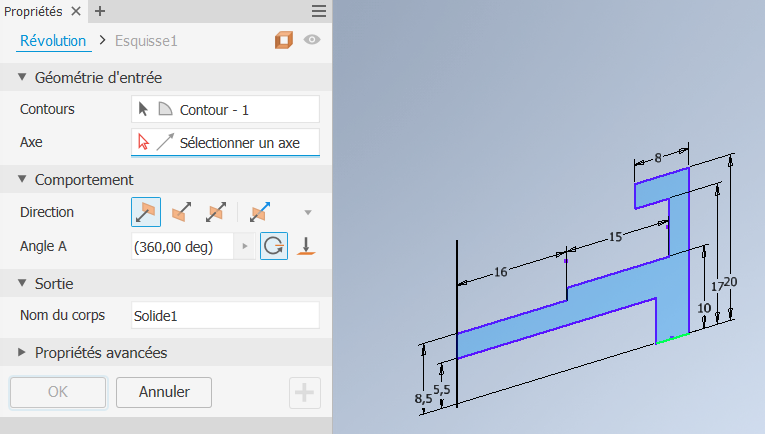
Task: Select the symmetric direction icon
Action: tap(215, 212)
